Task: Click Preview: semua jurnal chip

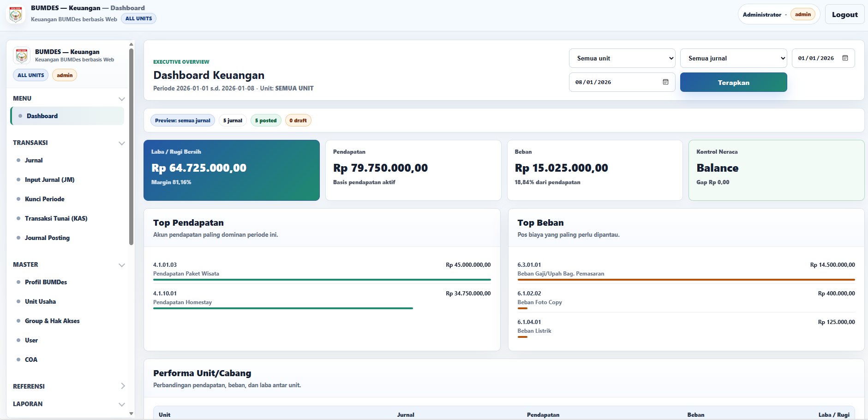Action: coord(183,120)
